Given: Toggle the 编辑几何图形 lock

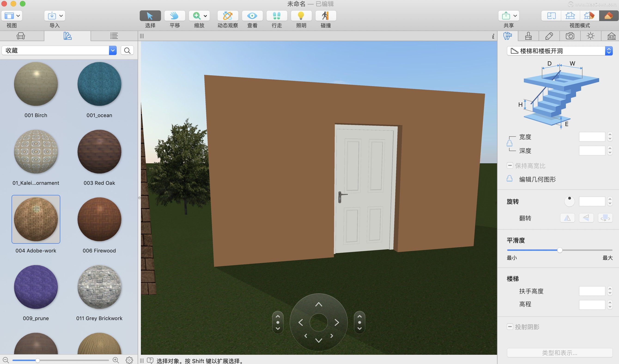Looking at the screenshot, I should tap(510, 179).
